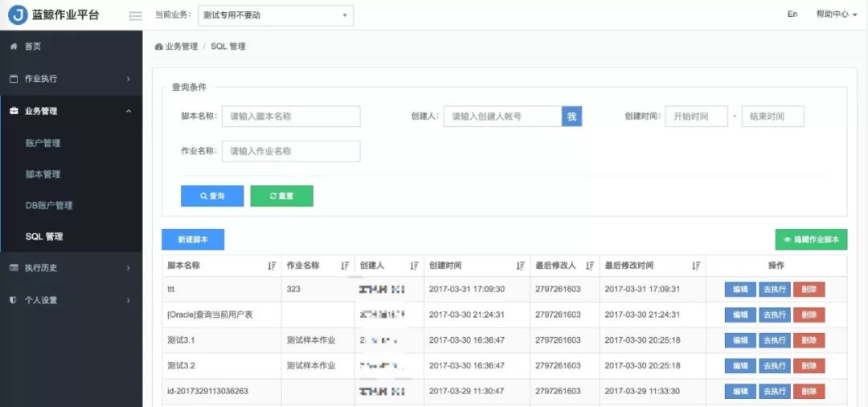The height and width of the screenshot is (407, 868).
Task: Click 去执行 for id-2017329113036263 row
Action: pyautogui.click(x=775, y=392)
